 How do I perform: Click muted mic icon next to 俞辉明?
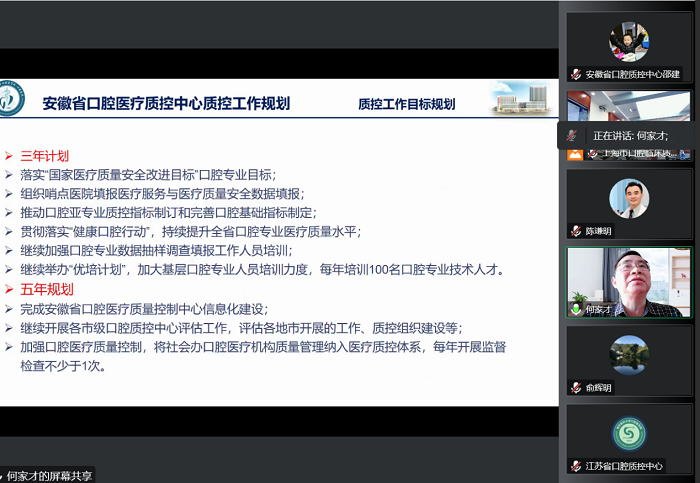(x=576, y=387)
